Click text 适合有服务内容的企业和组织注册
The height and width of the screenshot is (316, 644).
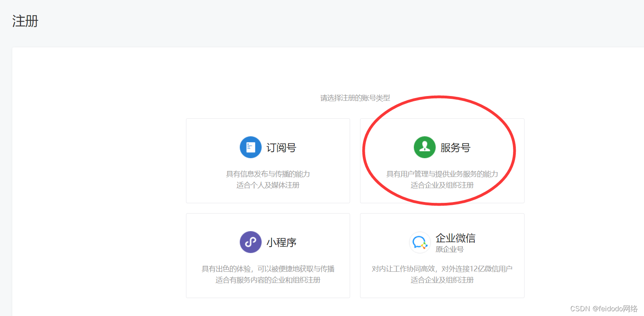click(x=268, y=280)
